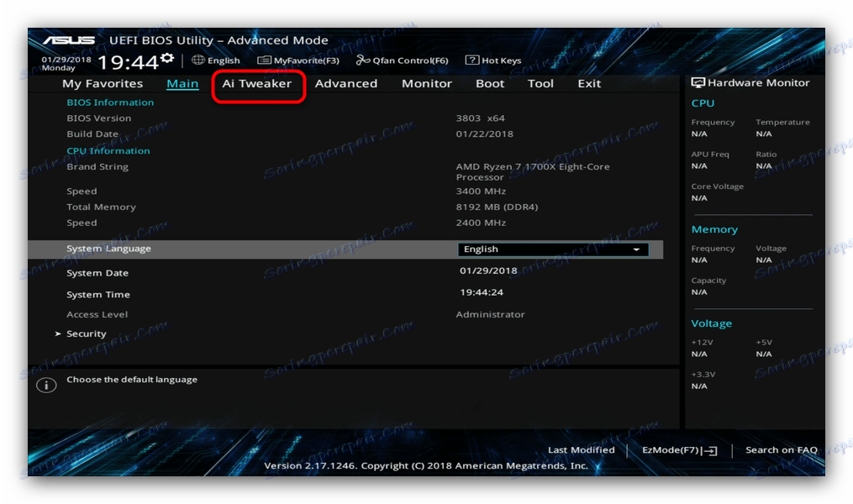Open the Hot Keys help
853x504 pixels.
tap(493, 60)
